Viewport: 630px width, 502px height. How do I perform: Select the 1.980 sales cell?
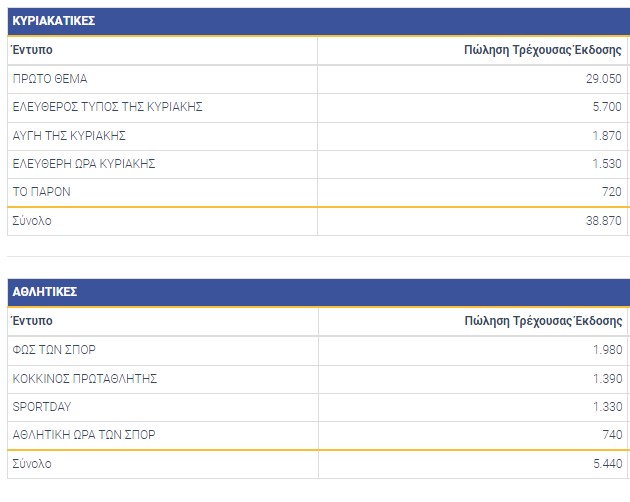click(606, 349)
